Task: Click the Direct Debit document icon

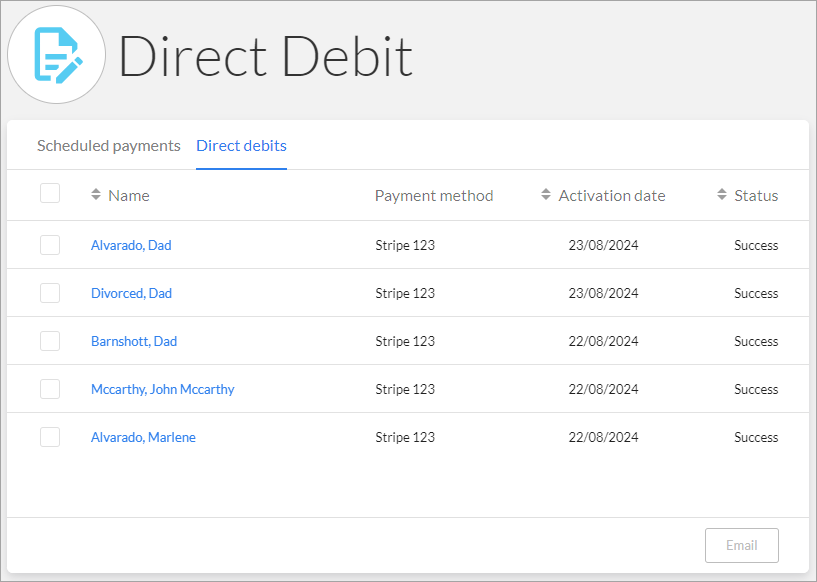Action: (x=57, y=55)
